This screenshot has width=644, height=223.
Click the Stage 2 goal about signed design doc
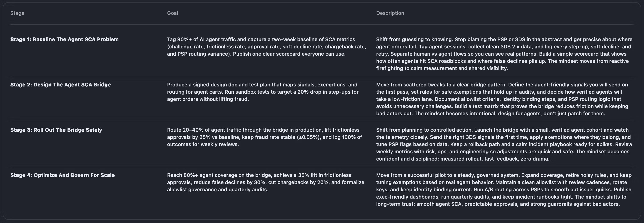coord(262,92)
